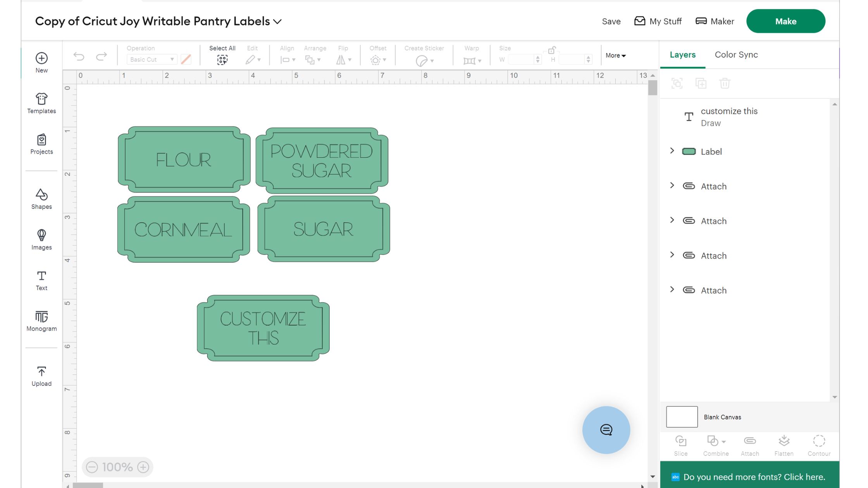Expand the first Attach layer group
The height and width of the screenshot is (488, 868).
point(672,186)
